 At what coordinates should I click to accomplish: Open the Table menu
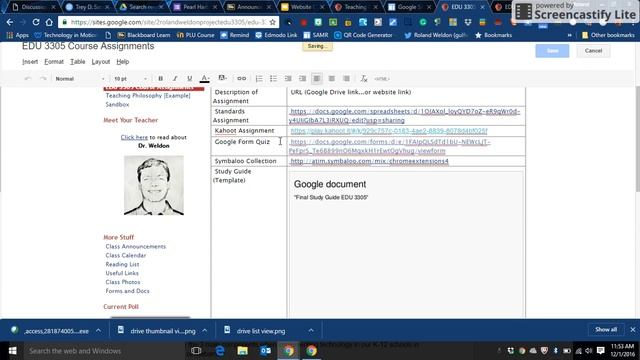tap(78, 62)
